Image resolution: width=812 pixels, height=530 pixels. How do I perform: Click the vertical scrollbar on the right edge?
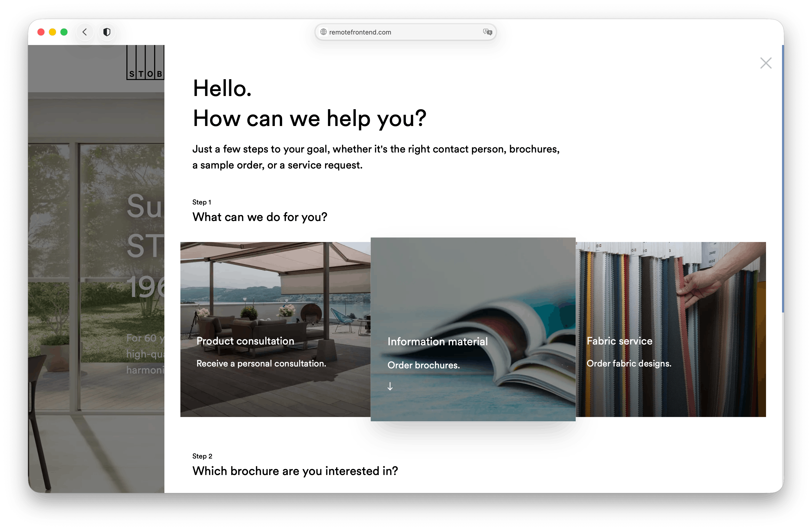pos(783,178)
